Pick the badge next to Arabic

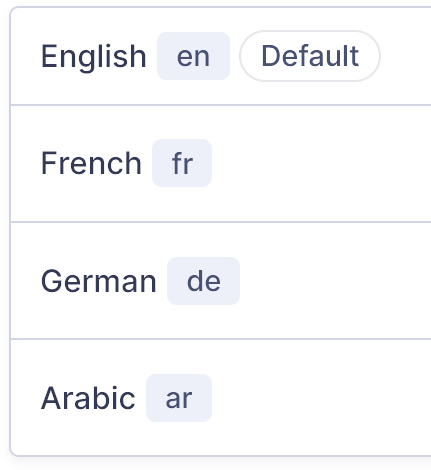coord(179,398)
